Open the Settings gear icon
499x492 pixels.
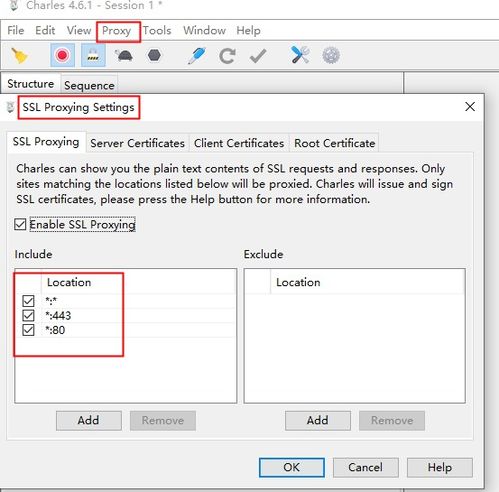click(331, 55)
